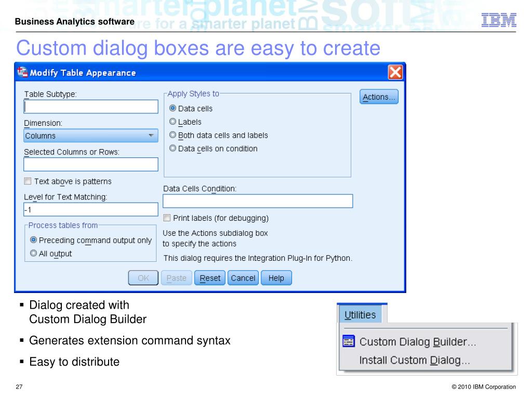Click the Custom Dialog Builder menu icon
The image size is (532, 399).
[x=349, y=341]
